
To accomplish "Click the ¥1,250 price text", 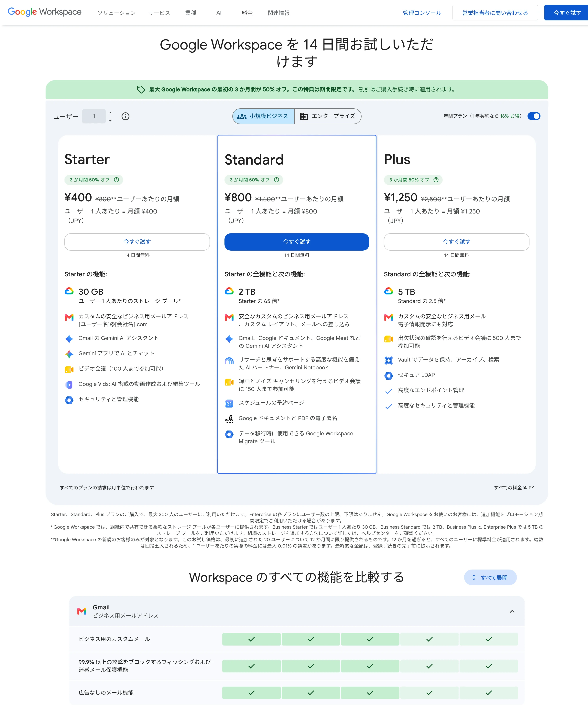I will [x=400, y=197].
